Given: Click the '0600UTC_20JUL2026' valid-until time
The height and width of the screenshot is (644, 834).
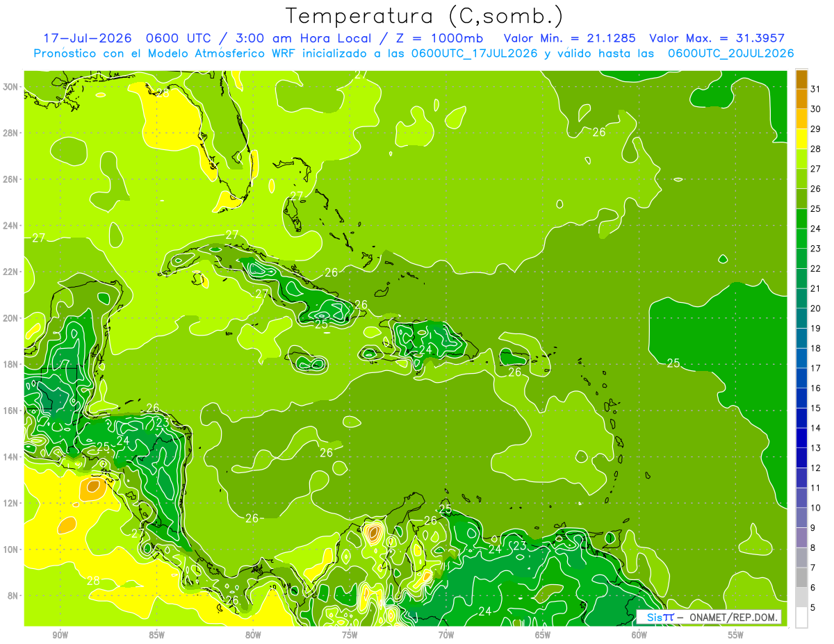Looking at the screenshot, I should pyautogui.click(x=730, y=53).
